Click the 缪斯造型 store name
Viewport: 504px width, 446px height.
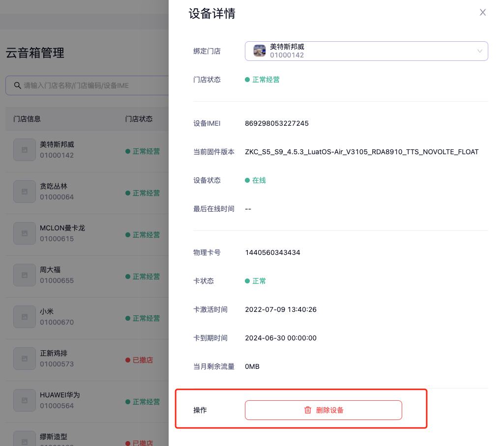coord(54,437)
